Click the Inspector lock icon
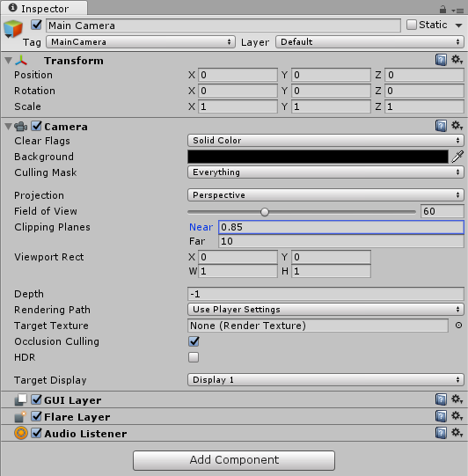Viewport: 468px width, 476px height. pos(442,10)
